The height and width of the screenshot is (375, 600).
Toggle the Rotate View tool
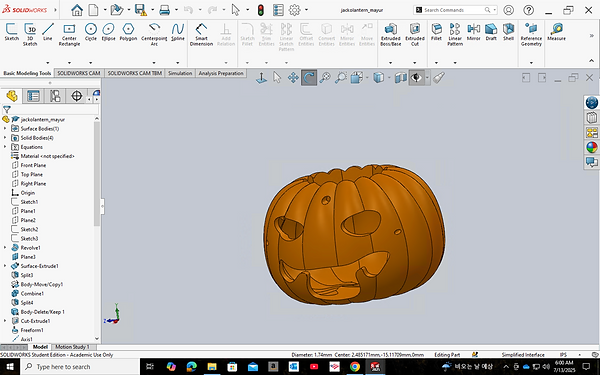pyautogui.click(x=309, y=78)
